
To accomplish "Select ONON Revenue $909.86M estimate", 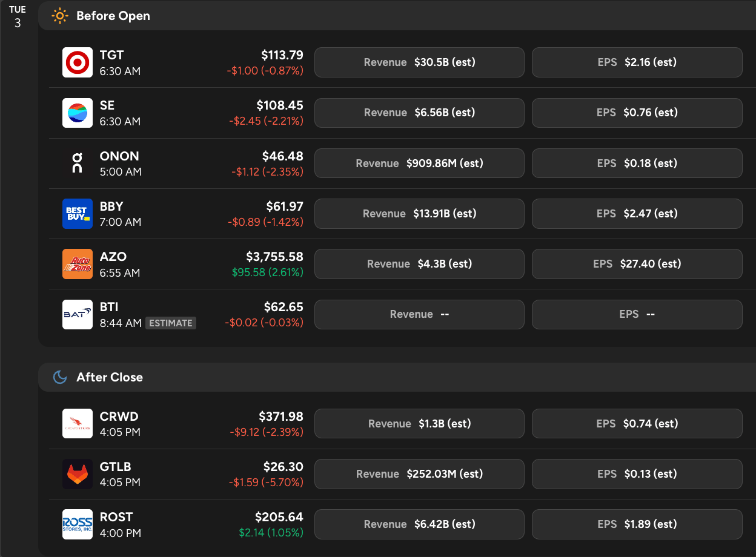I will click(419, 163).
